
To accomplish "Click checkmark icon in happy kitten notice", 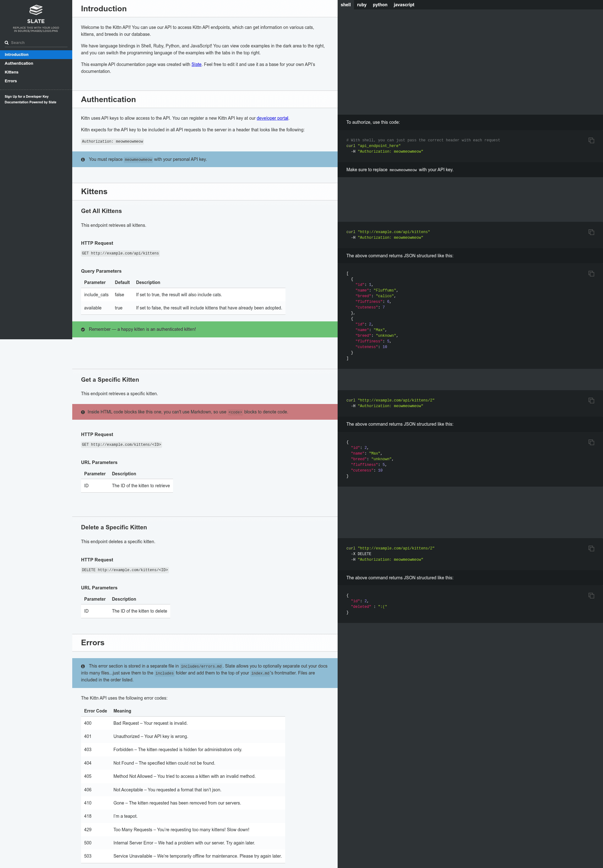I will click(x=83, y=330).
